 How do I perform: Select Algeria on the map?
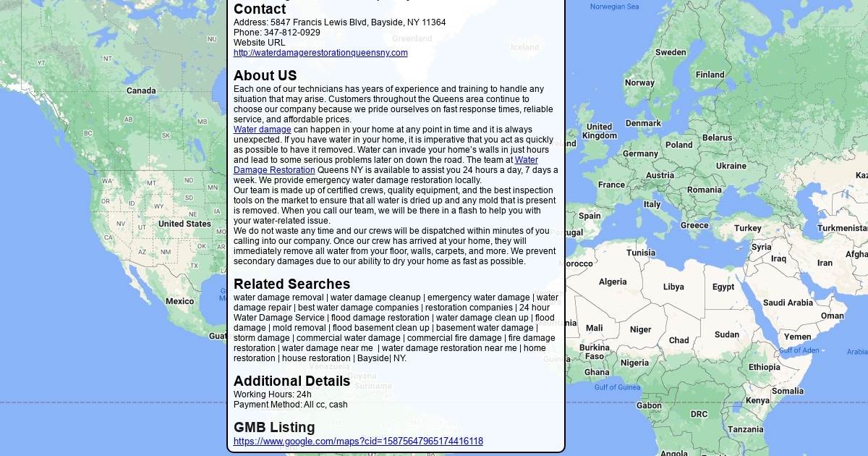pyautogui.click(x=613, y=282)
